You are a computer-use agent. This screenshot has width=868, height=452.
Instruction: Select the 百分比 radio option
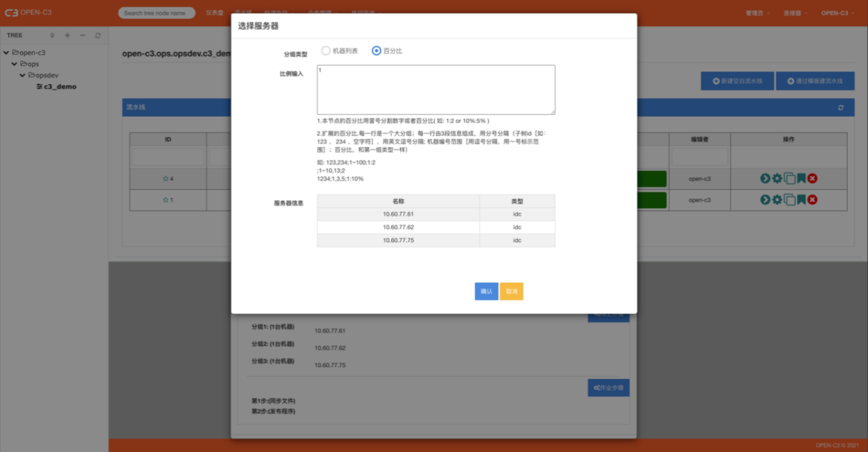coord(376,51)
